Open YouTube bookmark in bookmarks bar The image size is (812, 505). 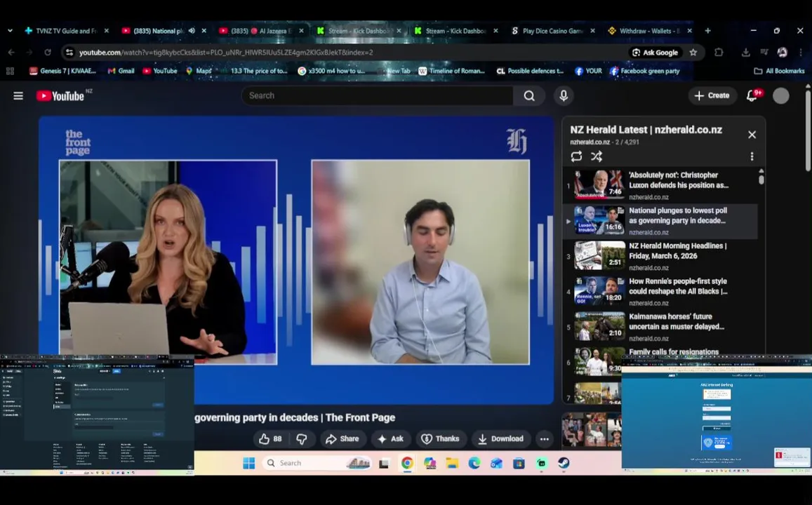(x=160, y=71)
